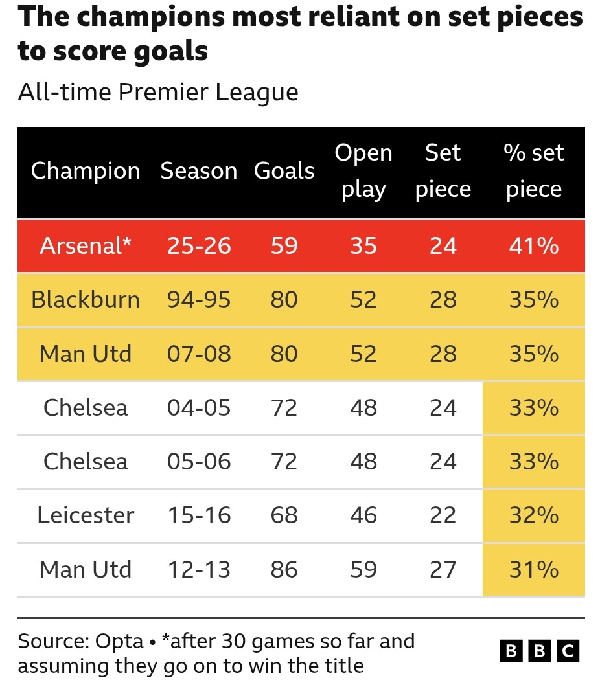This screenshot has height=700, width=600.
Task: Click the 32% set piece cell
Action: (534, 515)
